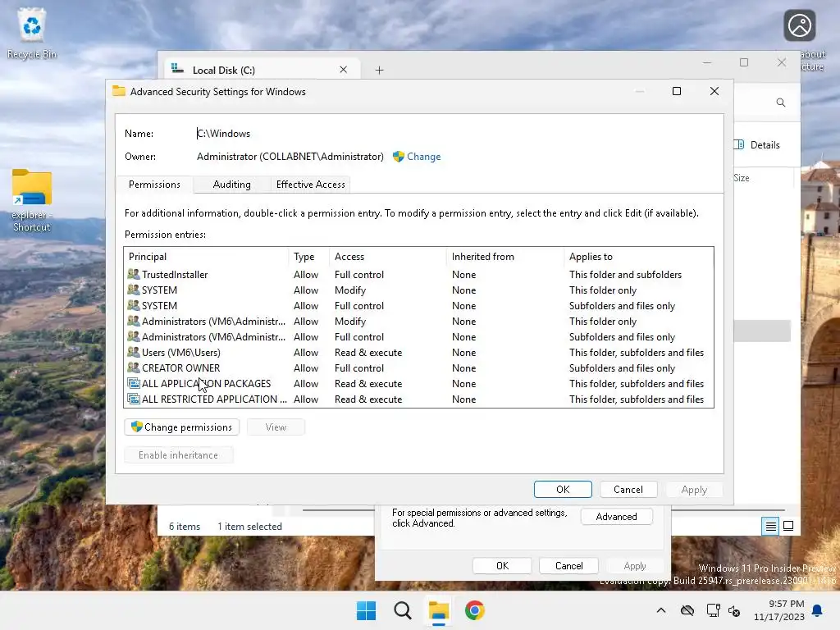Select Administrators entry with Modify access
This screenshot has width=840, height=630.
click(418, 322)
